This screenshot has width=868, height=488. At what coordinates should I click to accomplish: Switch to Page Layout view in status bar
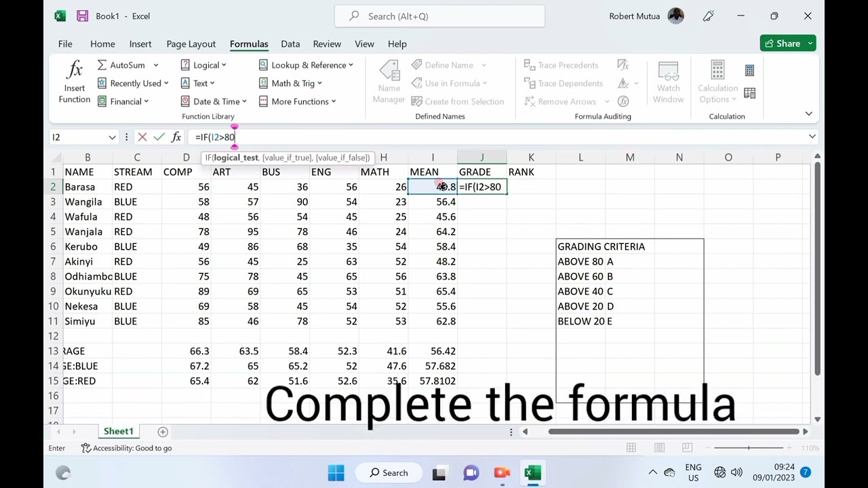pos(659,448)
